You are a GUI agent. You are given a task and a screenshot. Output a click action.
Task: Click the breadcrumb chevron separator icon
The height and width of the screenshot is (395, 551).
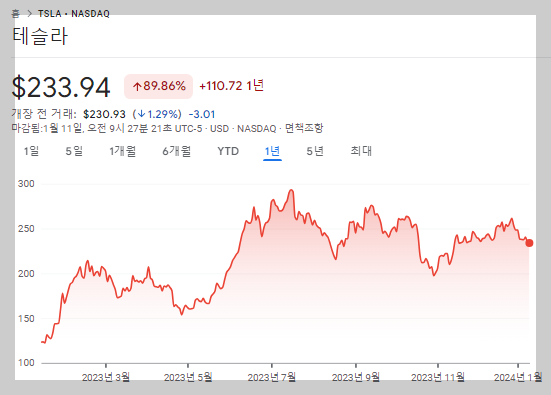(30, 13)
